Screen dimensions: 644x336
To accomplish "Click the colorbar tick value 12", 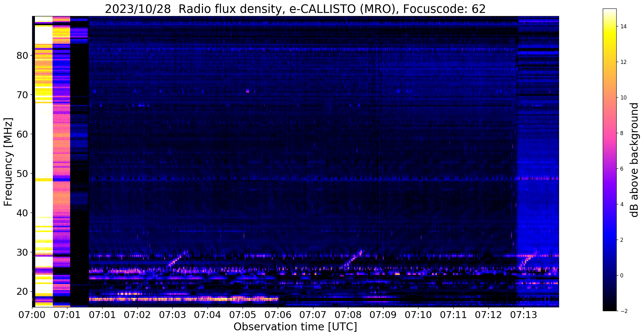I will 623,62.
